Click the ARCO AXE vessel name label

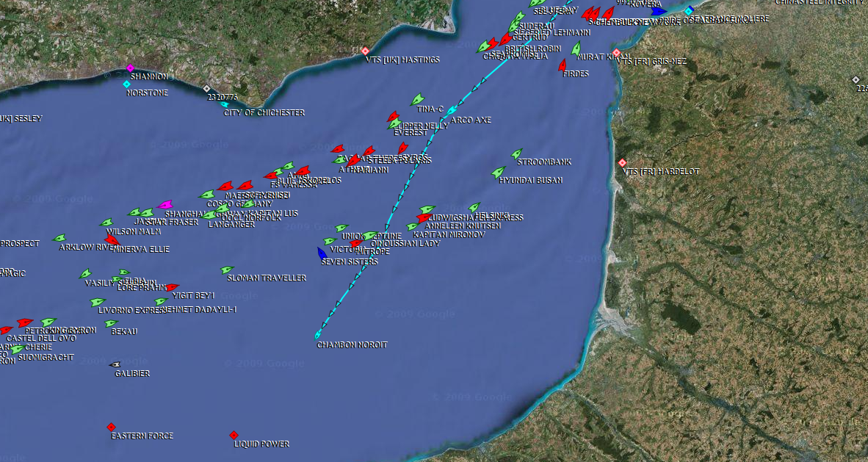pyautogui.click(x=471, y=120)
